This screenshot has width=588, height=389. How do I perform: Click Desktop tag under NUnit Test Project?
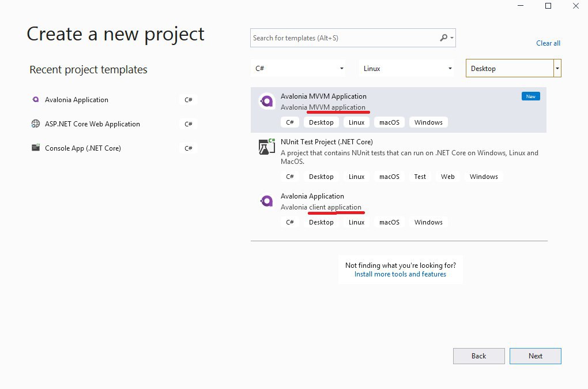[321, 177]
